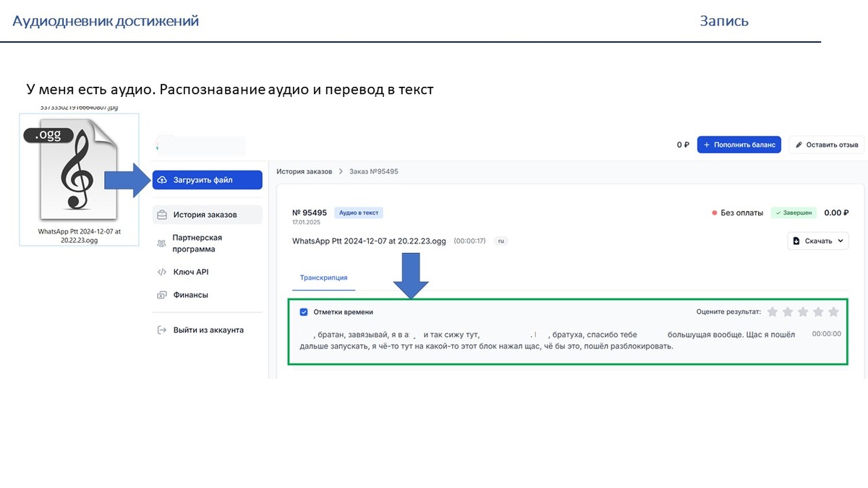The image size is (868, 488).
Task: Click the 0 ₽ balance indicator
Action: click(x=683, y=145)
